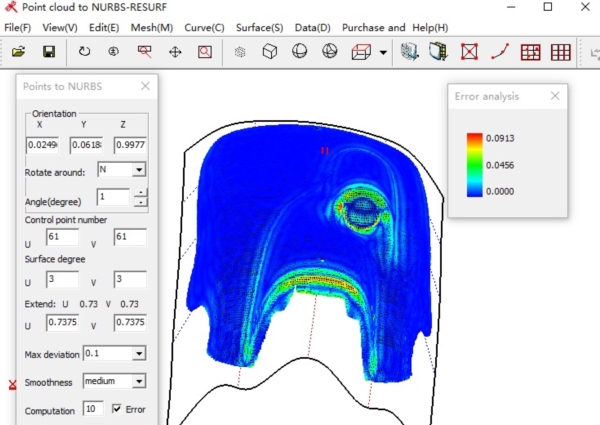Open the Mesh(M) menu
The height and width of the screenshot is (425, 600).
(150, 27)
